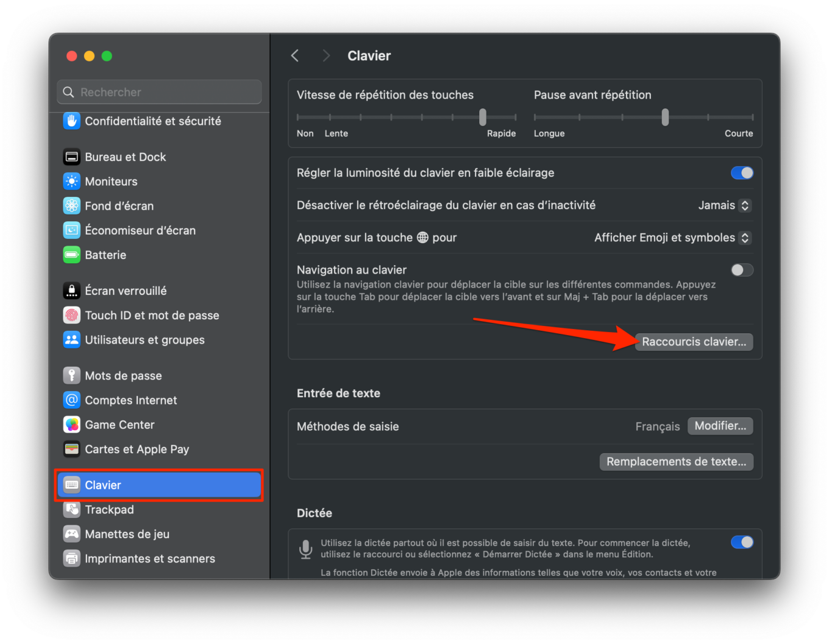This screenshot has width=829, height=644.
Task: Click the Cartes et Apple Pay wallet icon
Action: 72,449
